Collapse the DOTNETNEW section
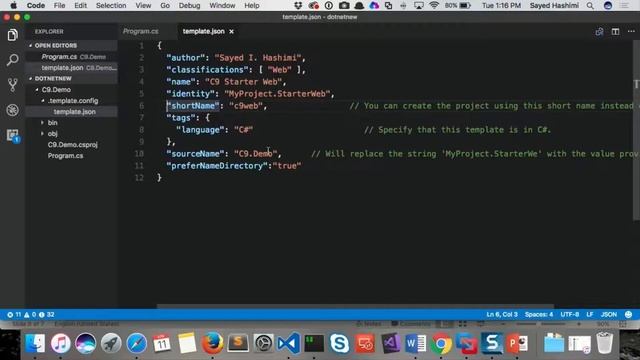Image resolution: width=640 pixels, height=360 pixels. (53, 78)
